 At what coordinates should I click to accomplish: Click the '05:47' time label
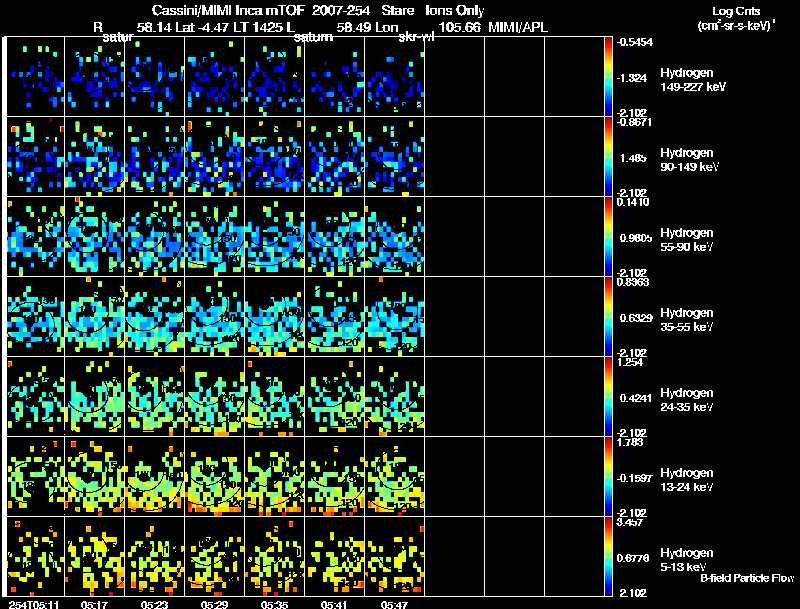pyautogui.click(x=394, y=604)
